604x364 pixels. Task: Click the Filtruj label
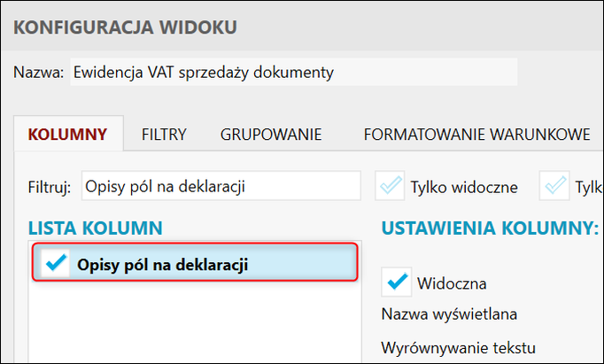click(x=49, y=187)
